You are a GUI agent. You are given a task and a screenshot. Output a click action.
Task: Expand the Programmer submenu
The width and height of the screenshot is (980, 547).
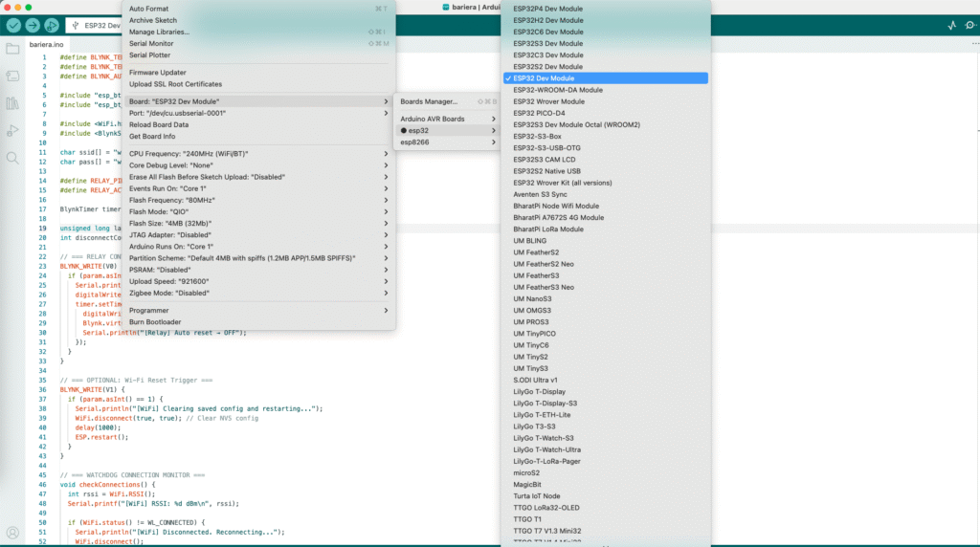pos(258,311)
